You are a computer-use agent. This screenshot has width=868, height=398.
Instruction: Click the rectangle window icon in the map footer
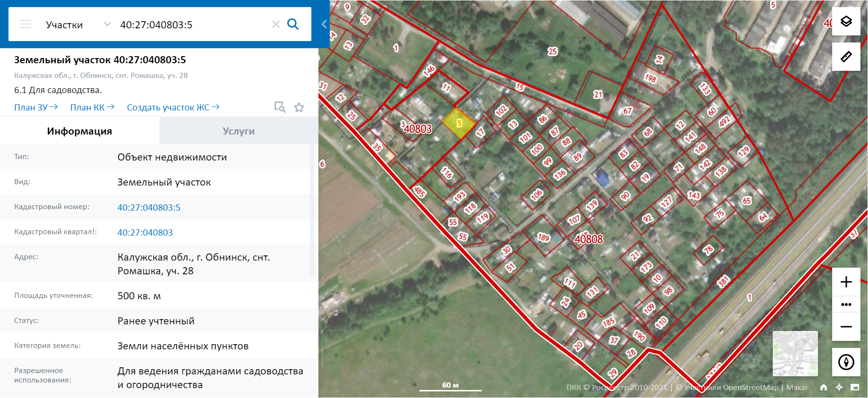coord(855,388)
